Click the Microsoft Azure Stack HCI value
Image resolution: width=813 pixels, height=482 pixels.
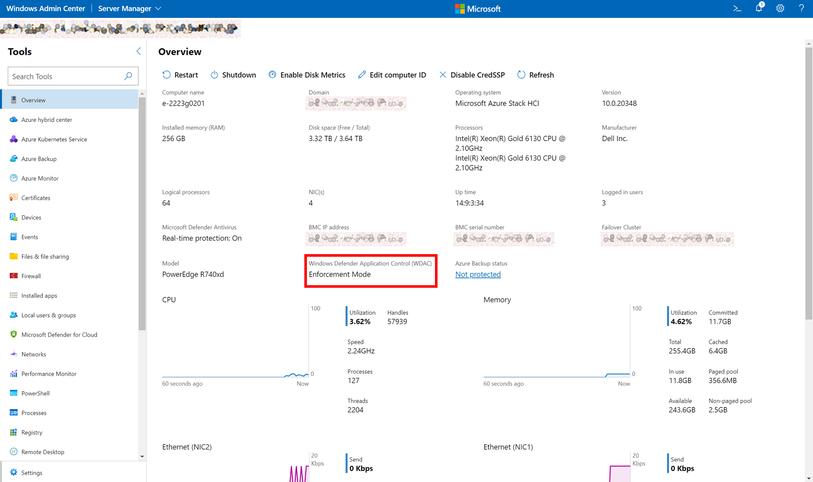coord(497,103)
